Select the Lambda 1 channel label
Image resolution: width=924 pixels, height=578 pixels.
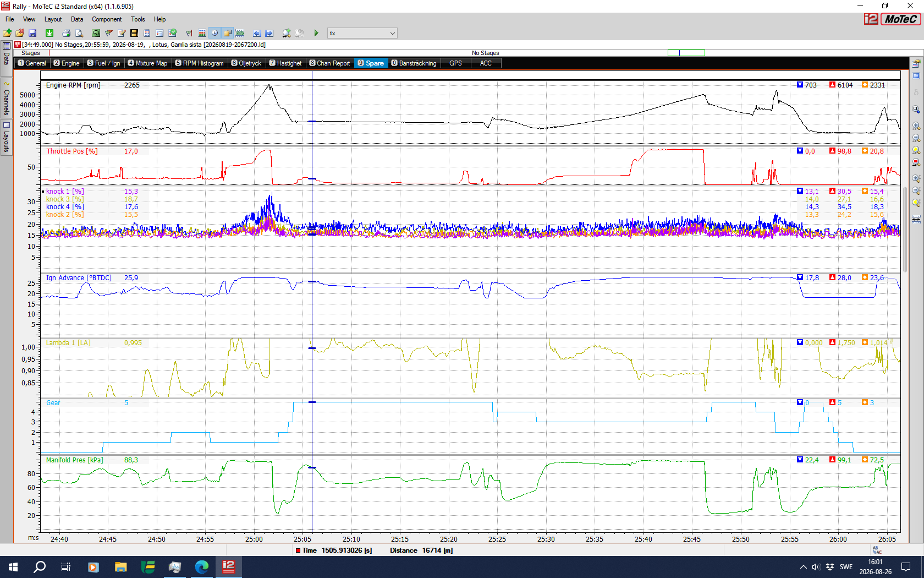pos(68,343)
